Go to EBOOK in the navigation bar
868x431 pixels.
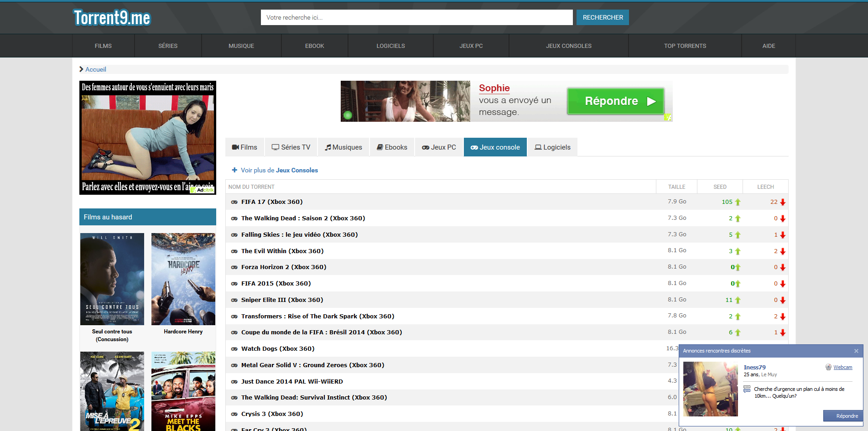[x=315, y=46]
